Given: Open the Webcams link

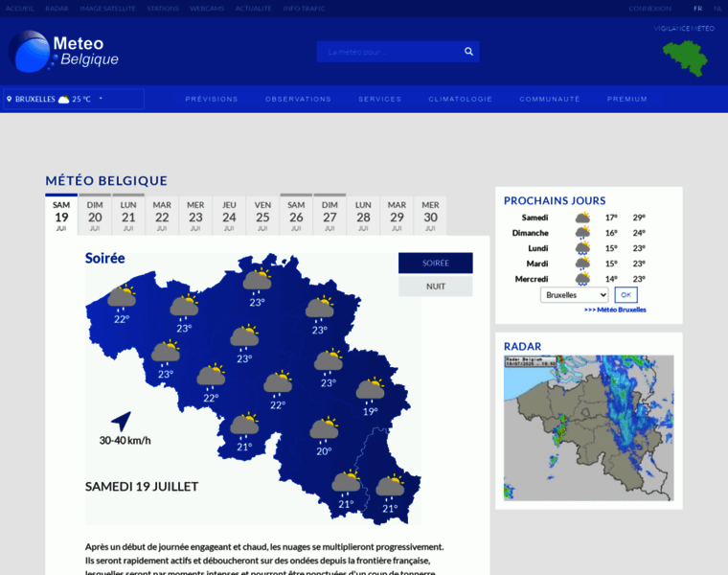Looking at the screenshot, I should [x=207, y=9].
